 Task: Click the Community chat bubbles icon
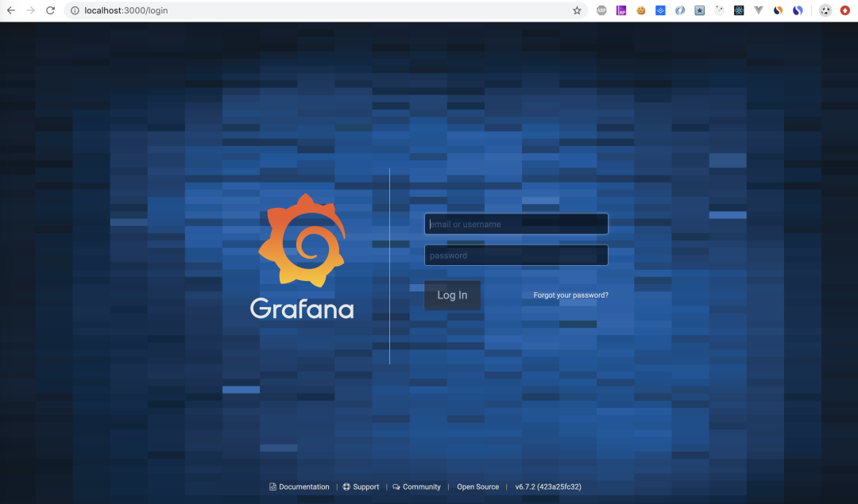coord(396,487)
